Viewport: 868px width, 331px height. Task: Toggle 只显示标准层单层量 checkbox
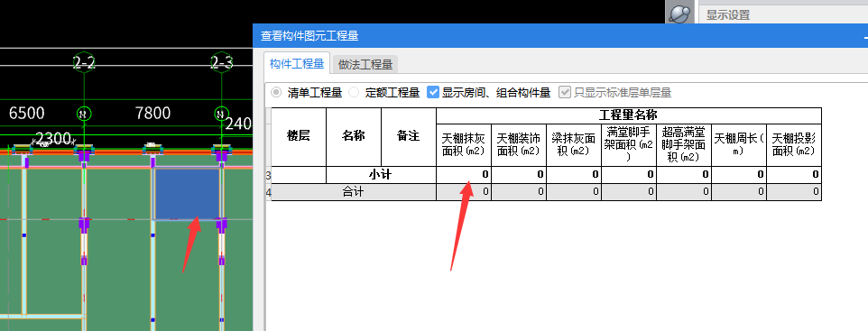click(565, 92)
